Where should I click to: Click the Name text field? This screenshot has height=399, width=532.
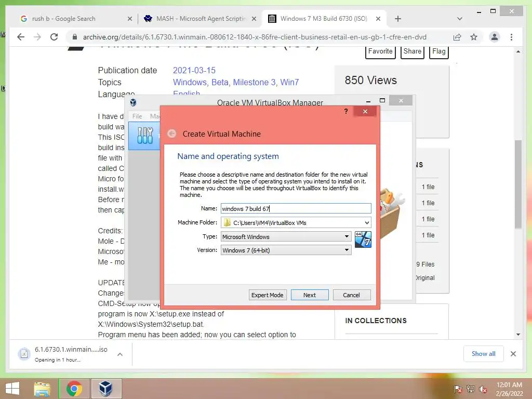tap(296, 208)
